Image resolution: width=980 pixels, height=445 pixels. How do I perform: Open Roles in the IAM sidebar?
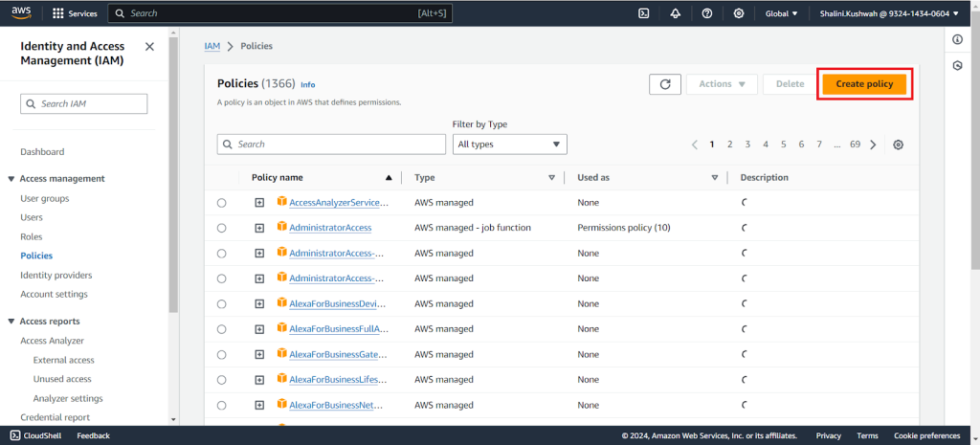point(32,237)
